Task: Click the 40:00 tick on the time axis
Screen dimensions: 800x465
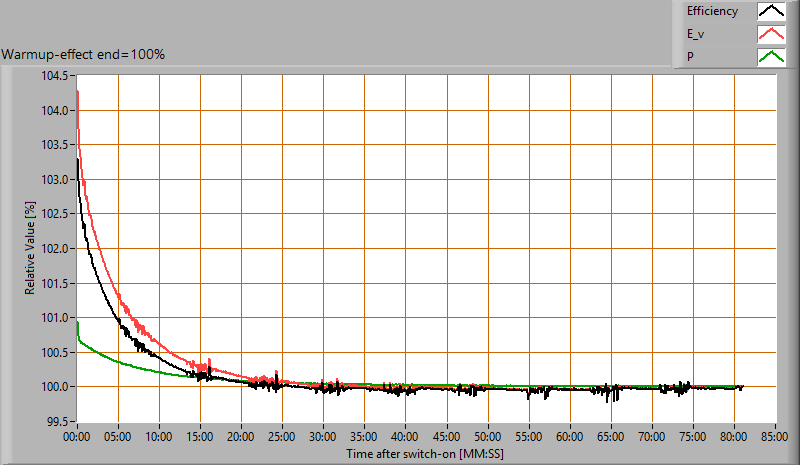Action: pos(405,437)
